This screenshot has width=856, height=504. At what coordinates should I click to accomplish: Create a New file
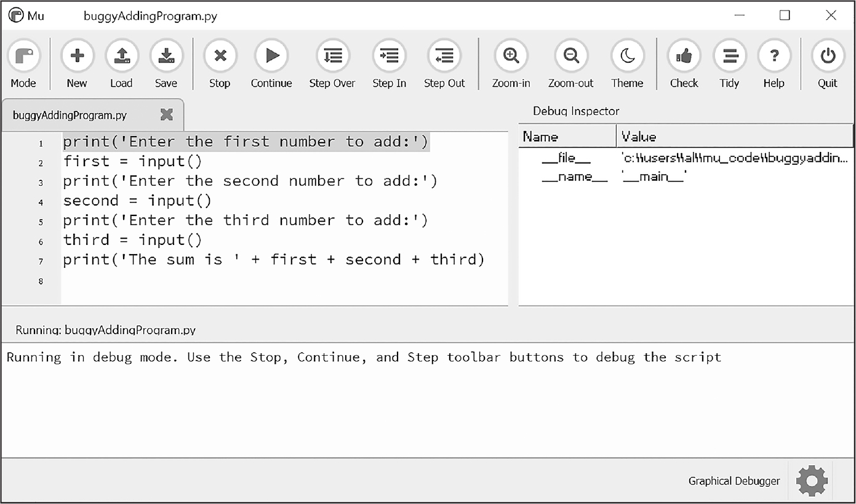pos(77,64)
